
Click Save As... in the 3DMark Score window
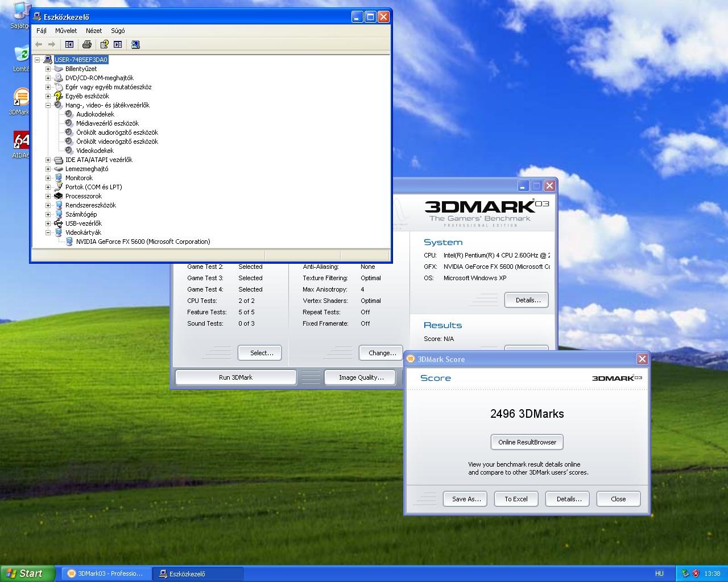tap(466, 499)
